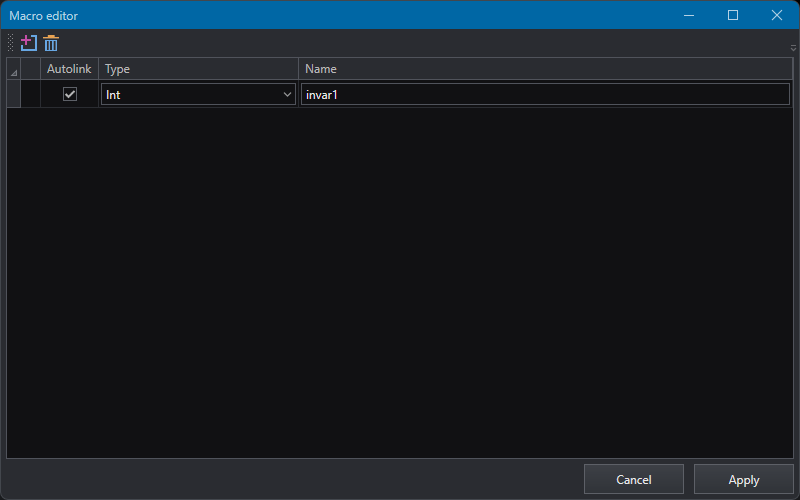Uncheck Autolink for invar1
The image size is (800, 500).
pos(70,94)
